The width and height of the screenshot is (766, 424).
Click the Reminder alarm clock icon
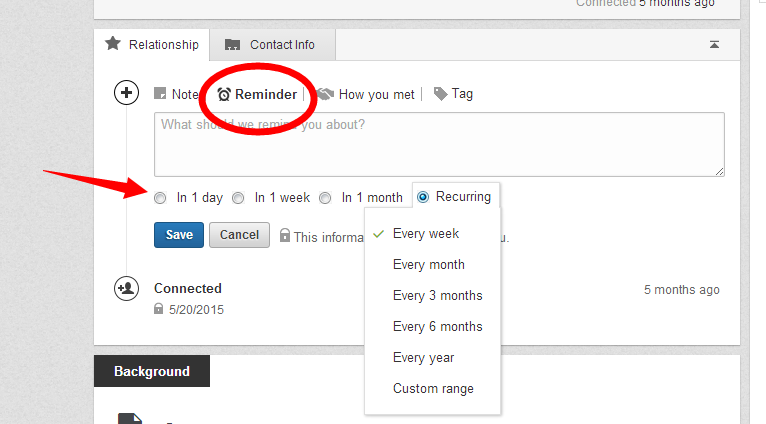[x=224, y=94]
